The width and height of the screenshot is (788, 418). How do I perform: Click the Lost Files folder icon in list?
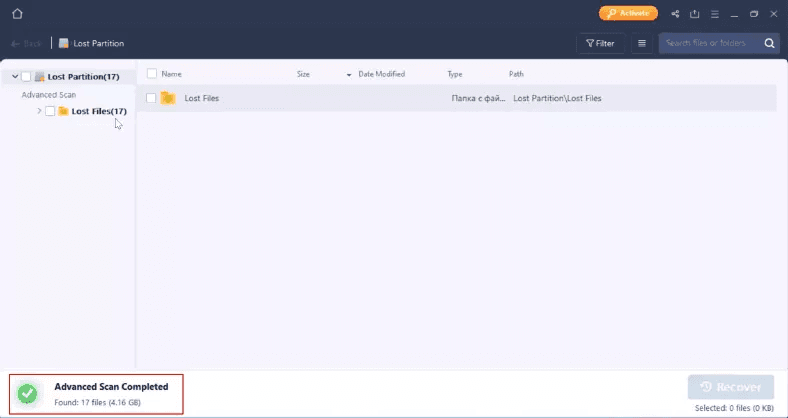(168, 98)
